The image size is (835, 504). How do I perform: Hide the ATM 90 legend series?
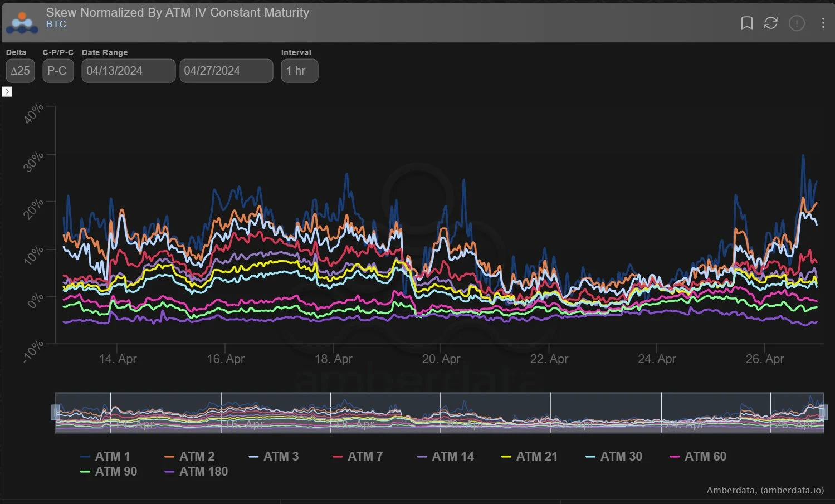(109, 471)
